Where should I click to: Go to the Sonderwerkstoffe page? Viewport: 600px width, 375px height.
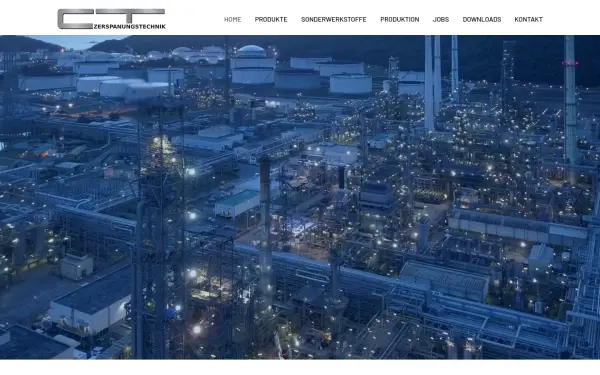[x=334, y=20]
